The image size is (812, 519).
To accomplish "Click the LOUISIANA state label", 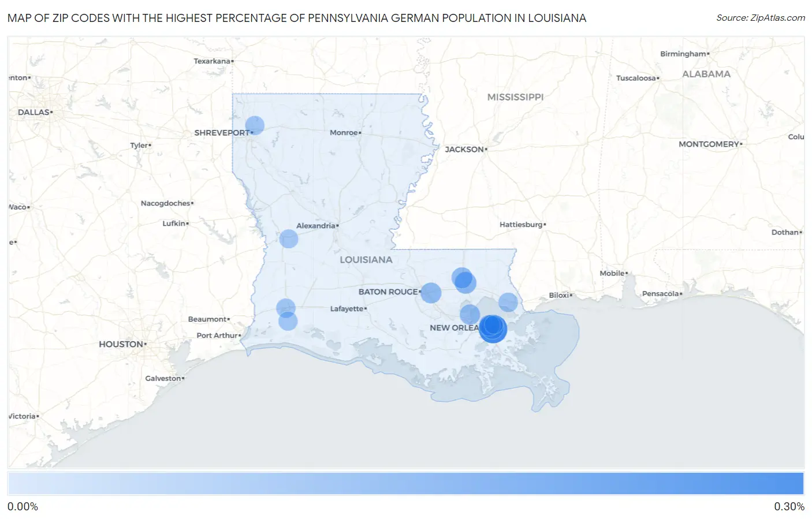I will pyautogui.click(x=366, y=260).
